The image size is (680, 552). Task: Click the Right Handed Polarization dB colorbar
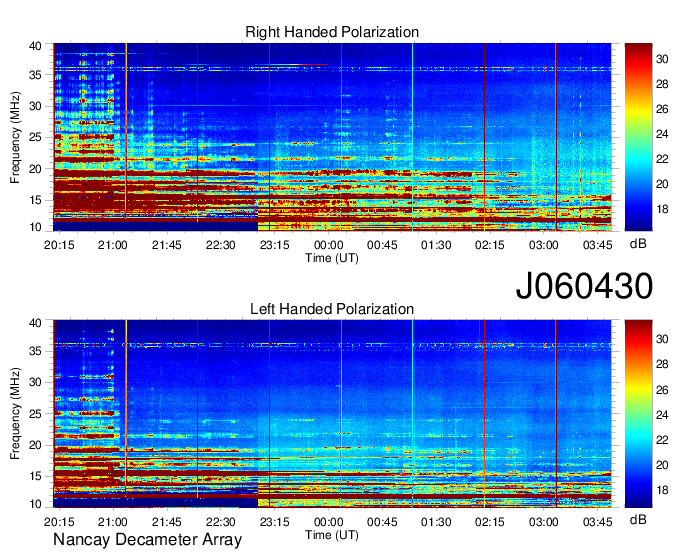[638, 137]
